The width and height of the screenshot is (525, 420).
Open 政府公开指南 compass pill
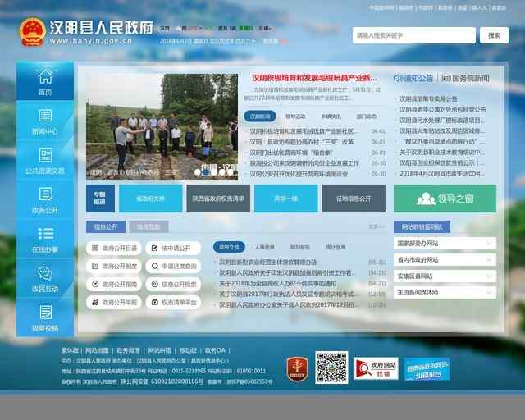(114, 285)
